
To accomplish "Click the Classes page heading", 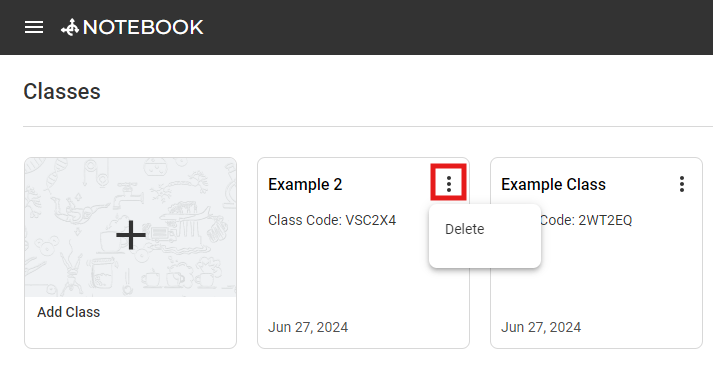I will [62, 91].
